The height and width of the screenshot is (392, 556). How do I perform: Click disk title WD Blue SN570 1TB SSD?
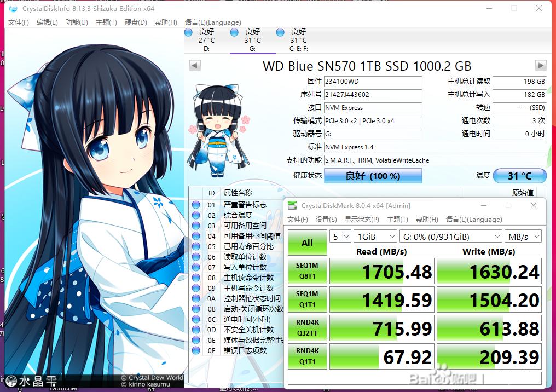[x=367, y=66]
